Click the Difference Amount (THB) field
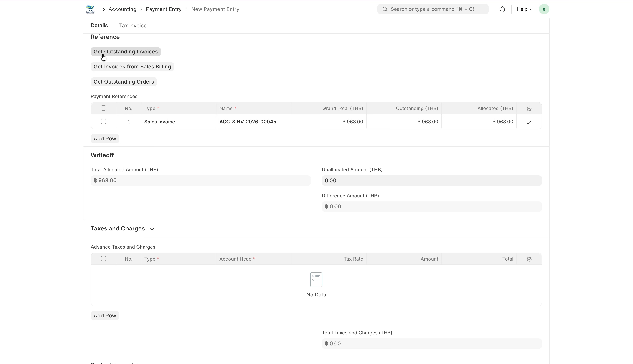The height and width of the screenshot is (364, 633). pos(432,206)
